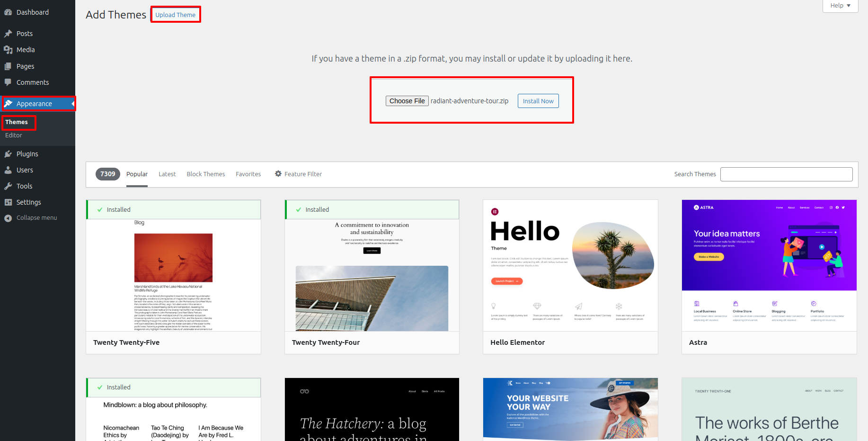Switch to the Popular tab
This screenshot has width=868, height=441.
pyautogui.click(x=137, y=174)
